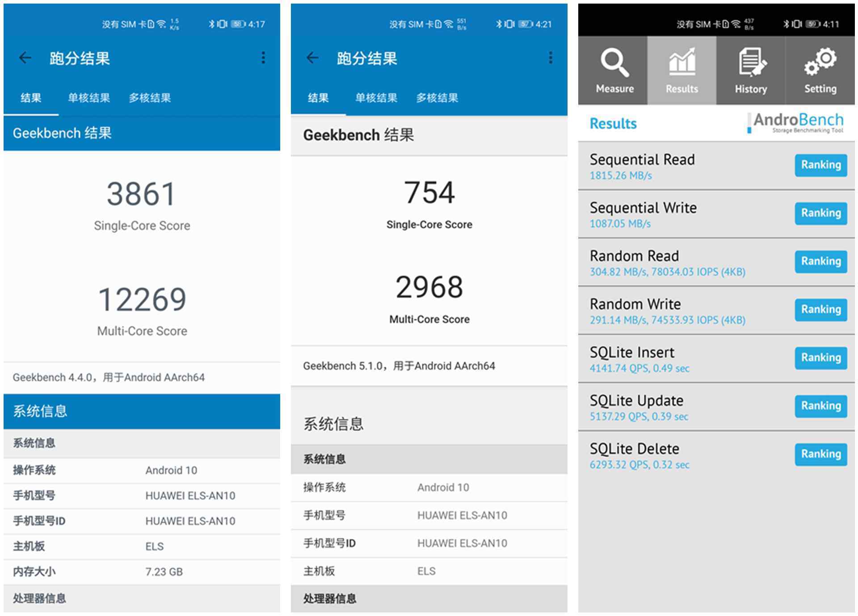Viewport: 858px width, 616px height.
Task: Select single-core score 754
Action: tap(429, 193)
